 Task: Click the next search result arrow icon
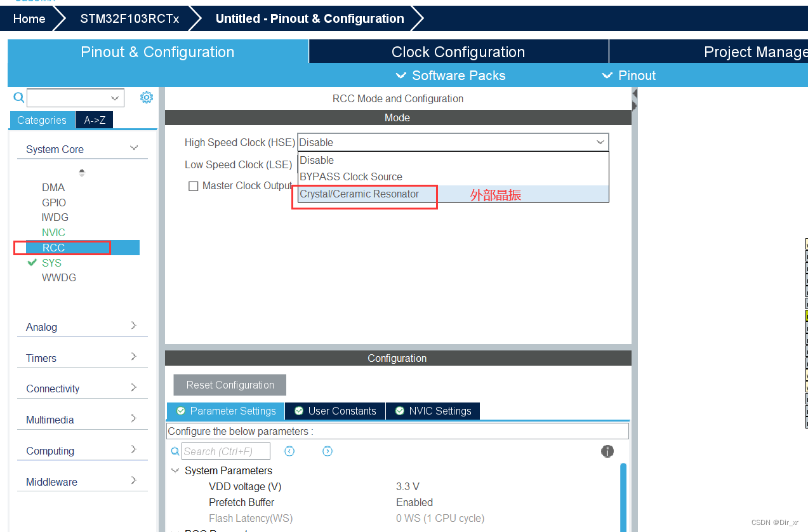click(x=328, y=451)
